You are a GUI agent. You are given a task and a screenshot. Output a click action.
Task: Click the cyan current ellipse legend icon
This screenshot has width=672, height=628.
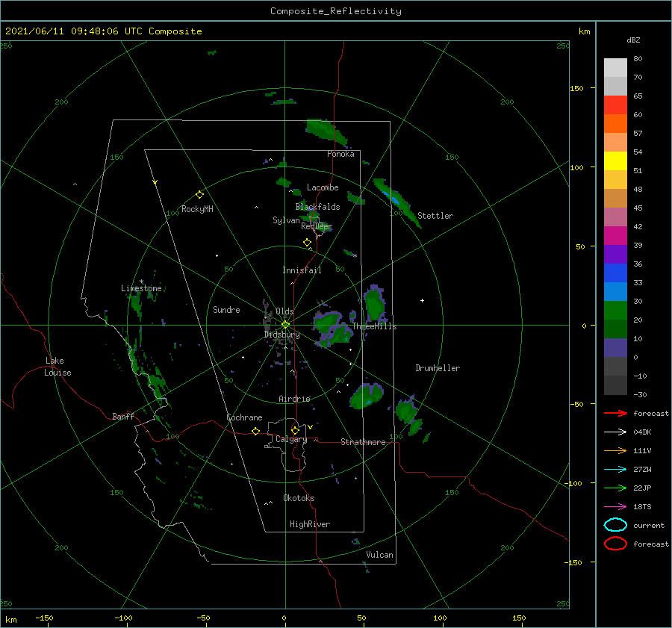coord(615,525)
